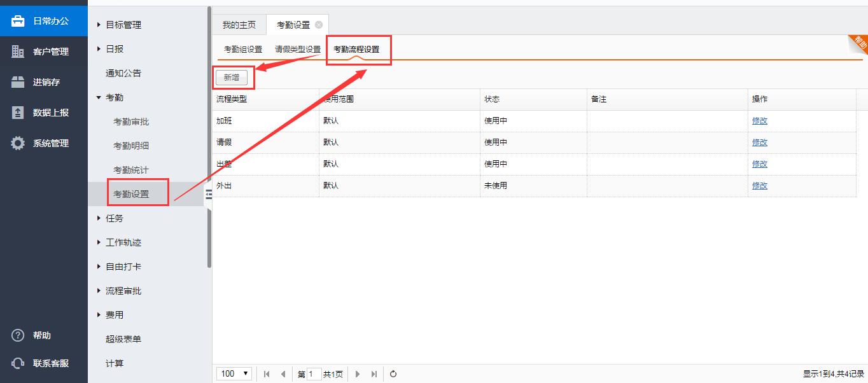868x383 pixels.
Task: Click the 联系客服 headset icon
Action: pos(18,363)
